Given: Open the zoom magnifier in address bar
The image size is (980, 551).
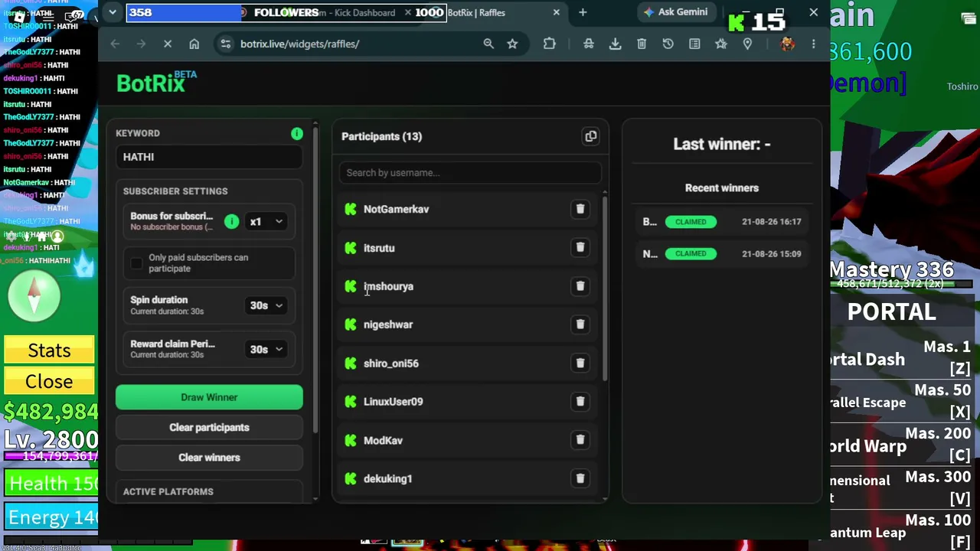Looking at the screenshot, I should (x=488, y=44).
